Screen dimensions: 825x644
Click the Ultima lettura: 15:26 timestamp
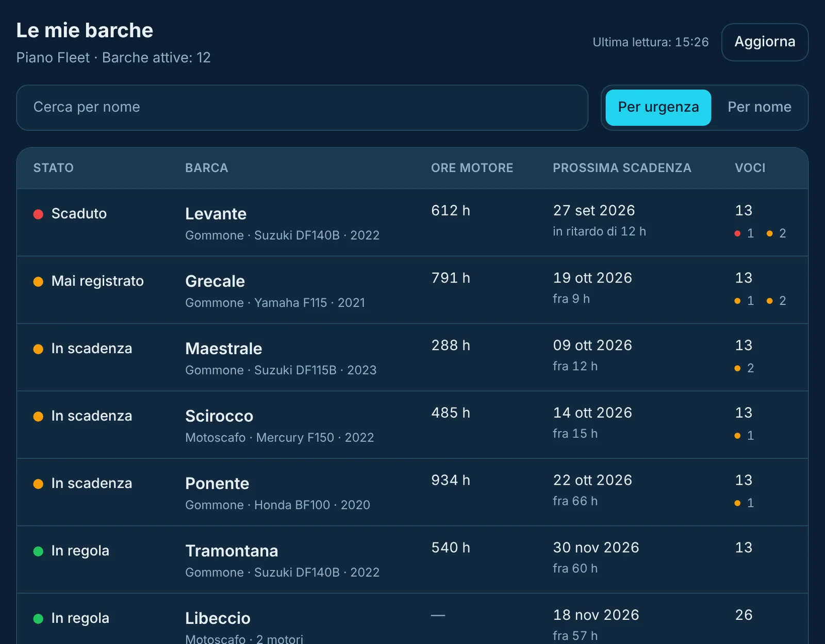(x=650, y=42)
